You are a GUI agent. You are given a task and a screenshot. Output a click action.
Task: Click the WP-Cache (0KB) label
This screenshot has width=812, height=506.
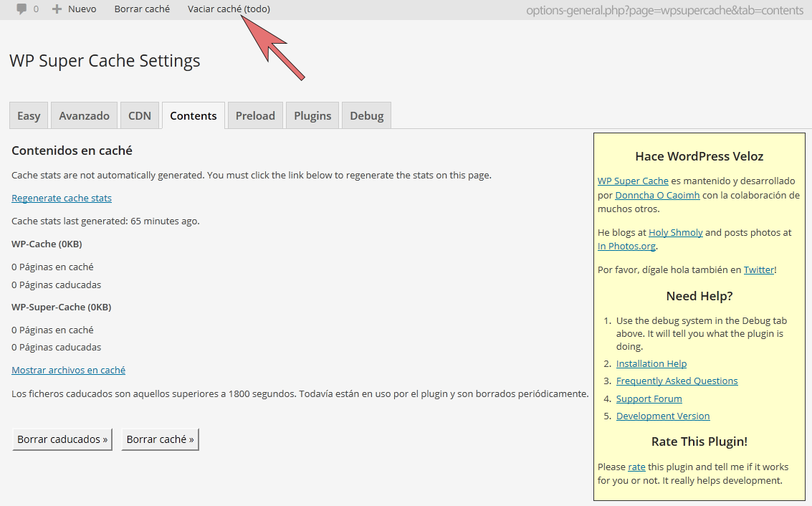[47, 244]
